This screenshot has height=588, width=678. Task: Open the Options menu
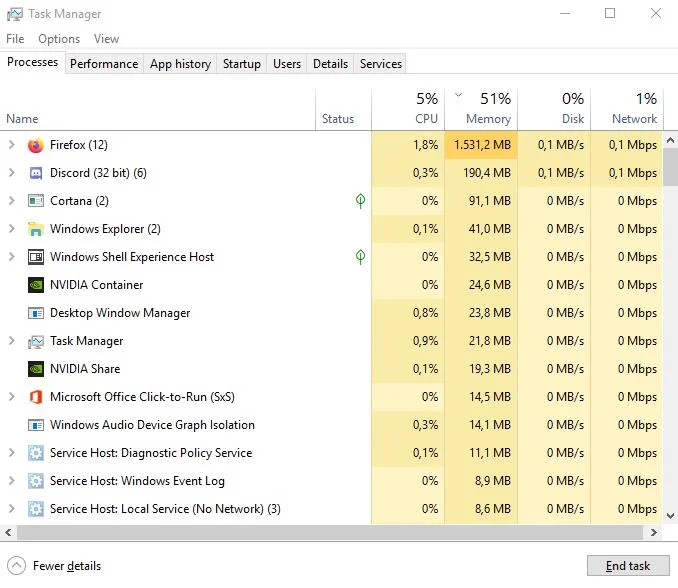pos(59,39)
